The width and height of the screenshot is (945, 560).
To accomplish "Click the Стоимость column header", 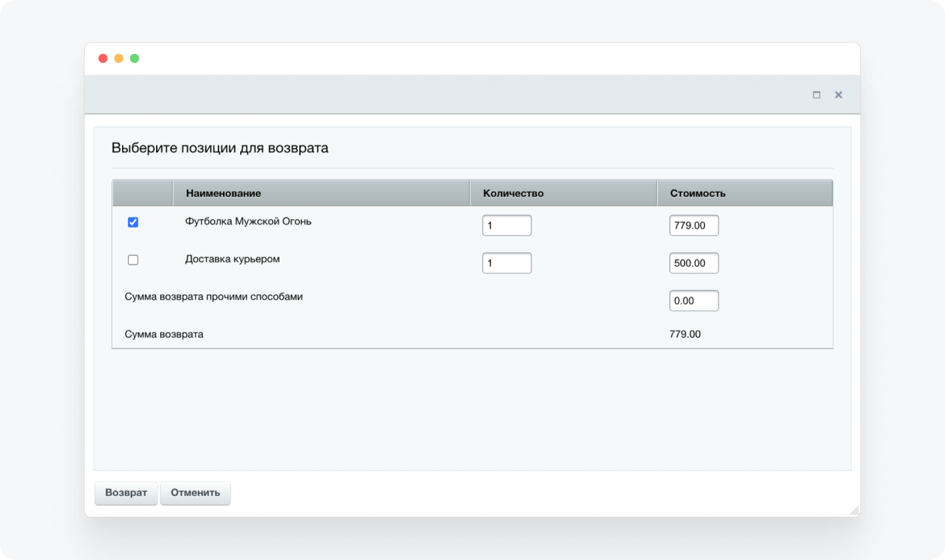I will click(x=745, y=193).
